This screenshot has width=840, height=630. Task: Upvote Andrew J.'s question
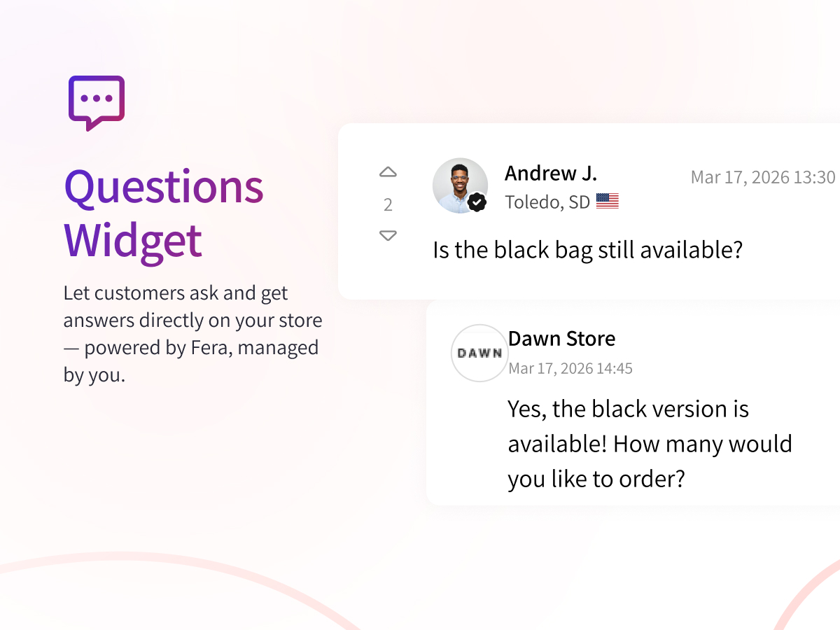pyautogui.click(x=388, y=172)
